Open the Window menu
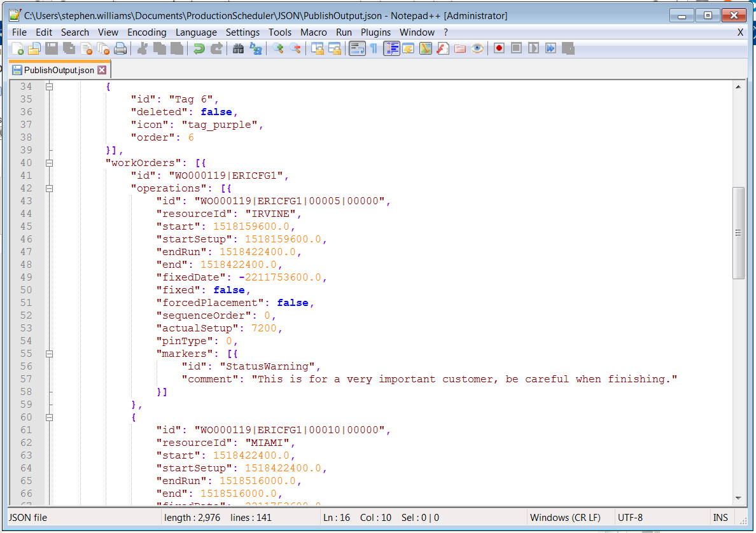Screen dimensions: 756x533 coord(417,32)
